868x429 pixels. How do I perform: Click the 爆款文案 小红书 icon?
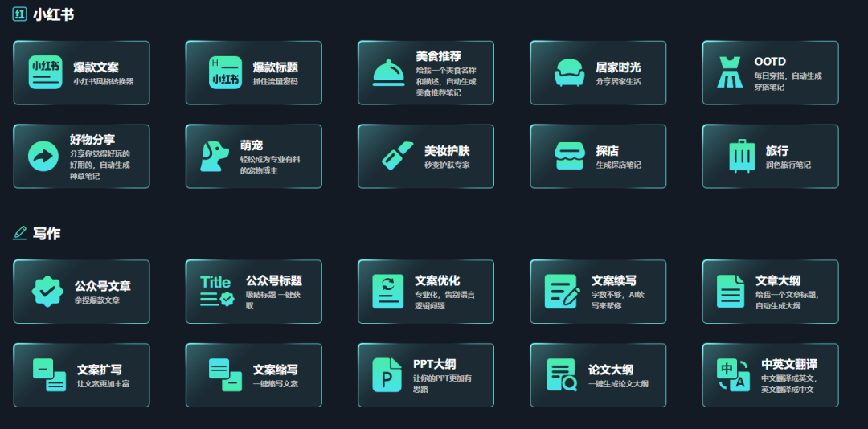47,73
